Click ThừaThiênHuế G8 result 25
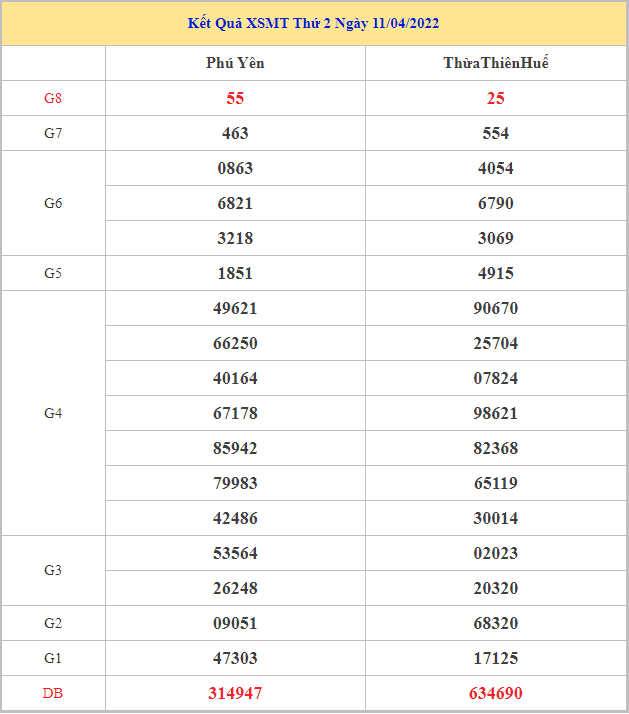 [x=496, y=98]
